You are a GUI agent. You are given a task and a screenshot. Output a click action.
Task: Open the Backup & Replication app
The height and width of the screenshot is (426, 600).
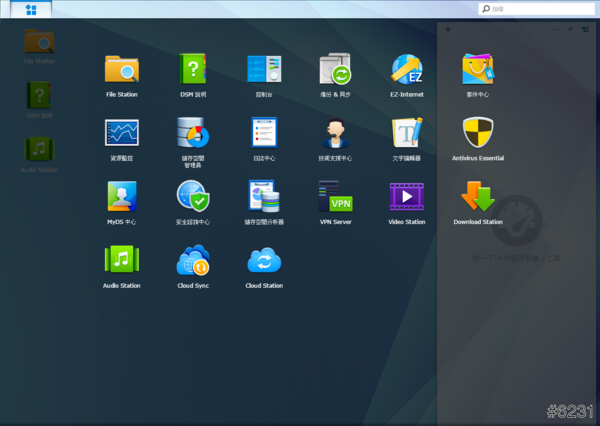pyautogui.click(x=335, y=69)
